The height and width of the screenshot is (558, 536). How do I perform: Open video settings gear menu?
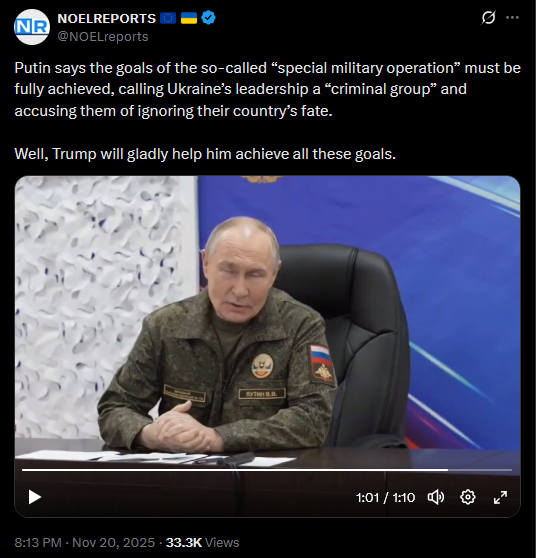point(468,497)
